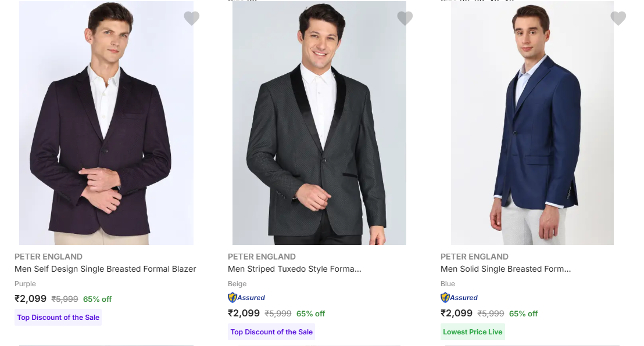Open the grey tuxedo blazer image
Viewport: 644px width, 346px height.
[x=319, y=123]
